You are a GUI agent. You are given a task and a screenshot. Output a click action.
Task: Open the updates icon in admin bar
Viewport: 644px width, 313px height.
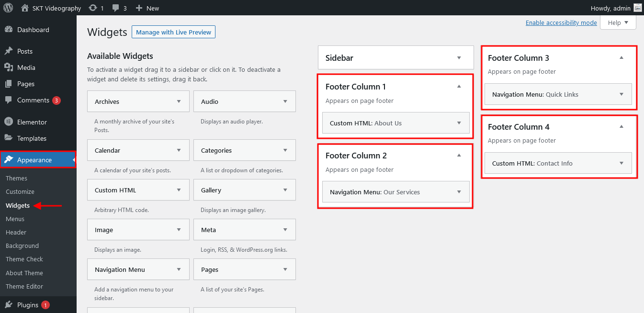coord(93,8)
